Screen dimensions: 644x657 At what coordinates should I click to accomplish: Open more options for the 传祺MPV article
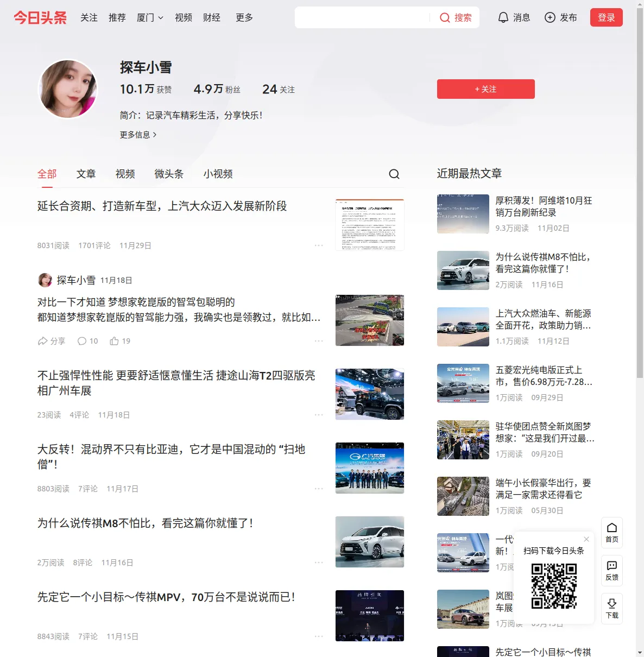coord(319,636)
